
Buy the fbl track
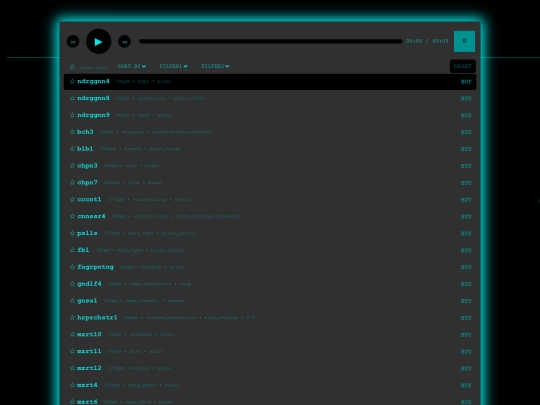466,251
